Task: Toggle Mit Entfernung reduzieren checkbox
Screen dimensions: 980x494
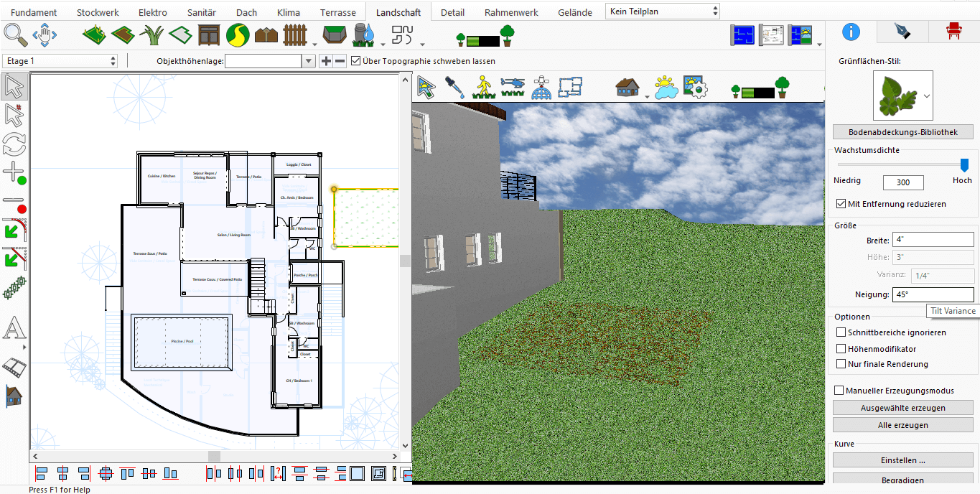Action: 841,204
